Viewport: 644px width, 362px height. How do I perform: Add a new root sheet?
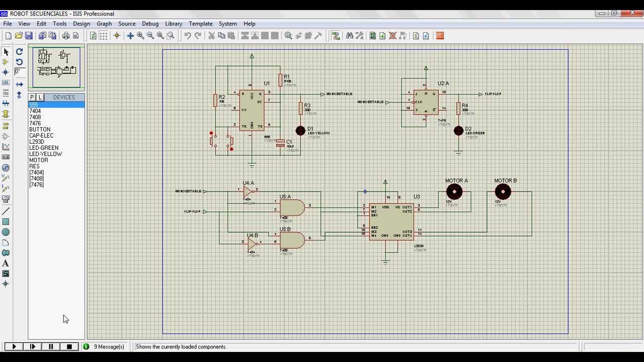tap(383, 36)
